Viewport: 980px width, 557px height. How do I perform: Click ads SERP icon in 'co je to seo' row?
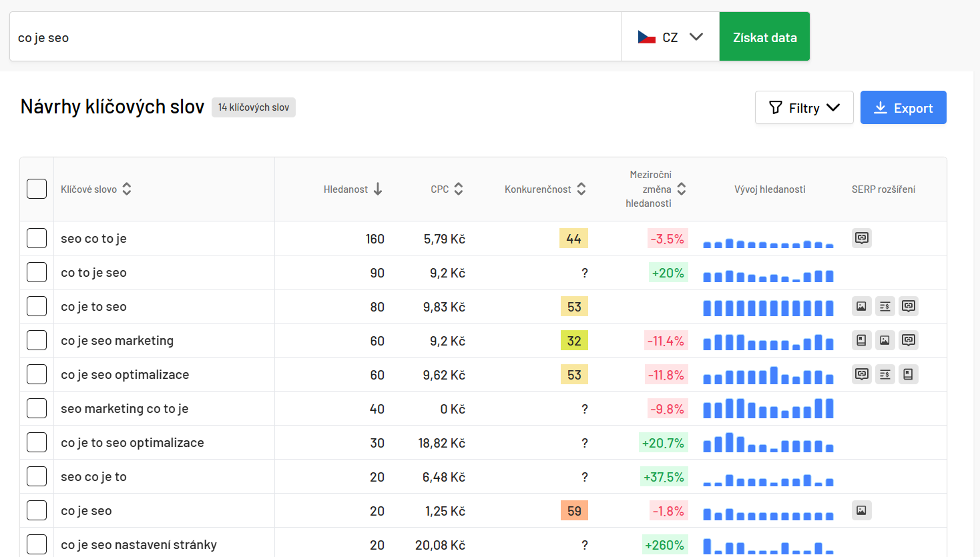pos(885,306)
